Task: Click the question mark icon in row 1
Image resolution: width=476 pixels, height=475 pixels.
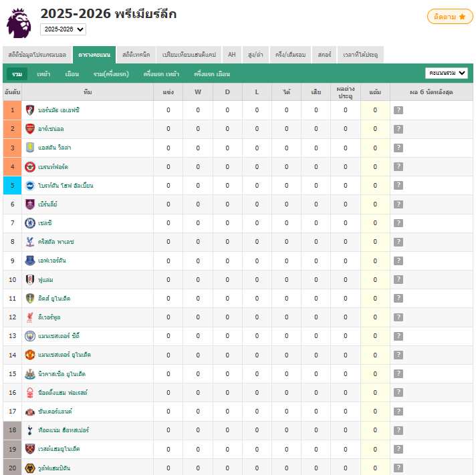Action: pyautogui.click(x=398, y=110)
